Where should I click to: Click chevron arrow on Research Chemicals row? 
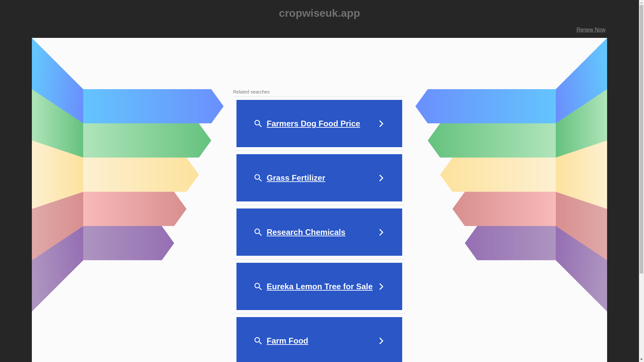(381, 232)
